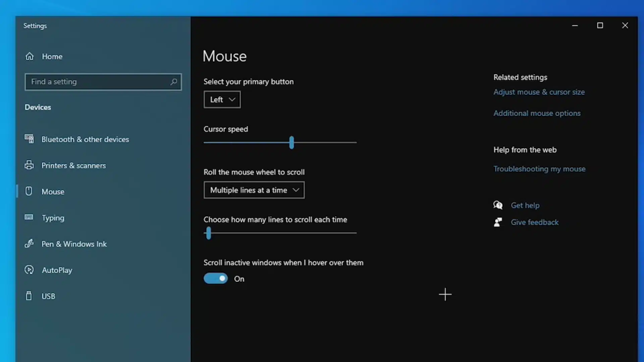Click the Cursor speed slider handle

coord(291,142)
